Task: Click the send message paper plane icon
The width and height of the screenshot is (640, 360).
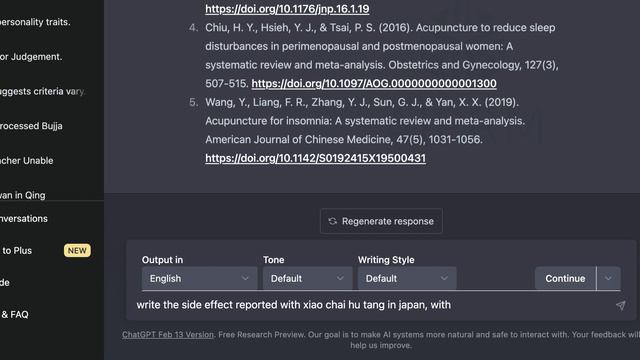Action: (620, 305)
